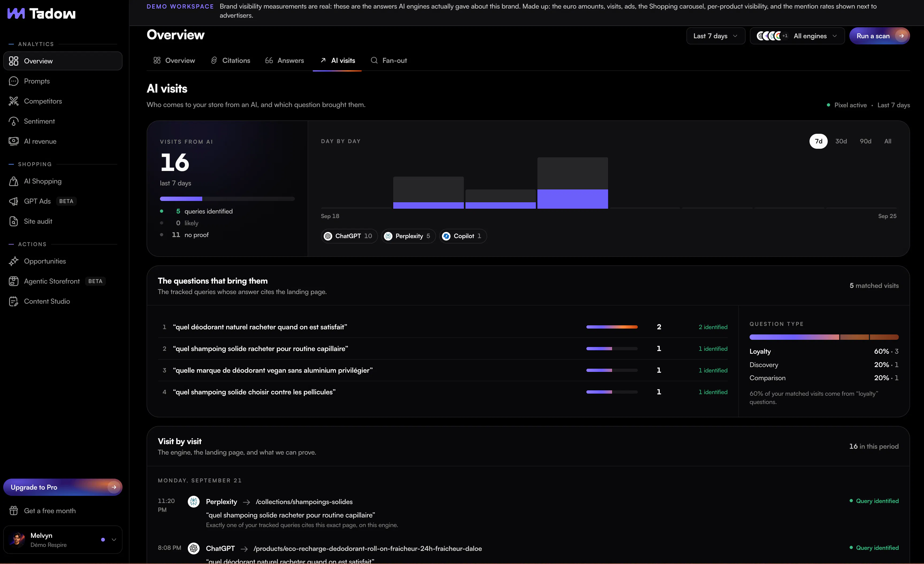
Task: Open the Overview tab under the heading
Action: 174,60
